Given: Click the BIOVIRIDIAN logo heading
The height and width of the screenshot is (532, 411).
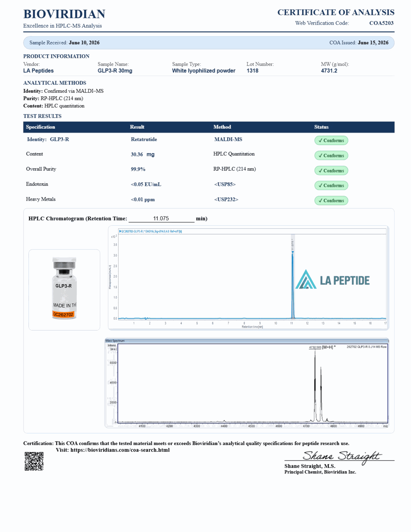Looking at the screenshot, I should (x=64, y=14).
